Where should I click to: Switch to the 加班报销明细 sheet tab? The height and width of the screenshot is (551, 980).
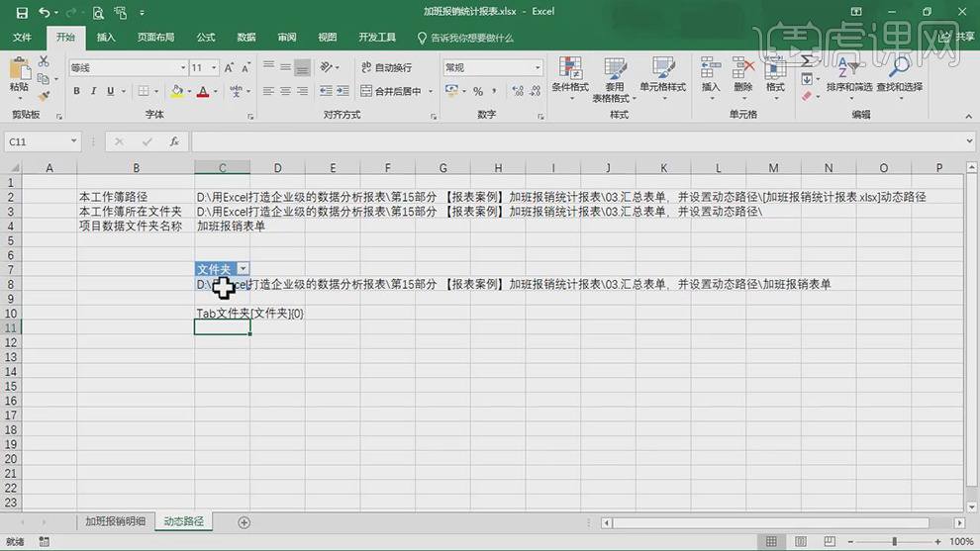click(x=115, y=521)
